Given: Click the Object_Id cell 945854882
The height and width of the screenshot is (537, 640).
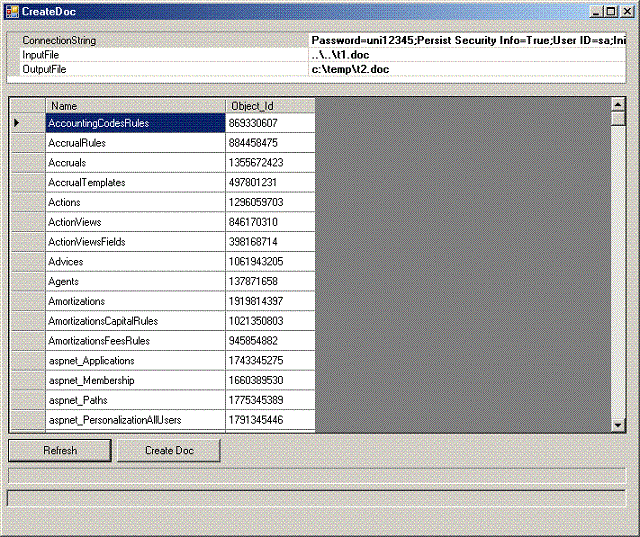Looking at the screenshot, I should [270, 341].
